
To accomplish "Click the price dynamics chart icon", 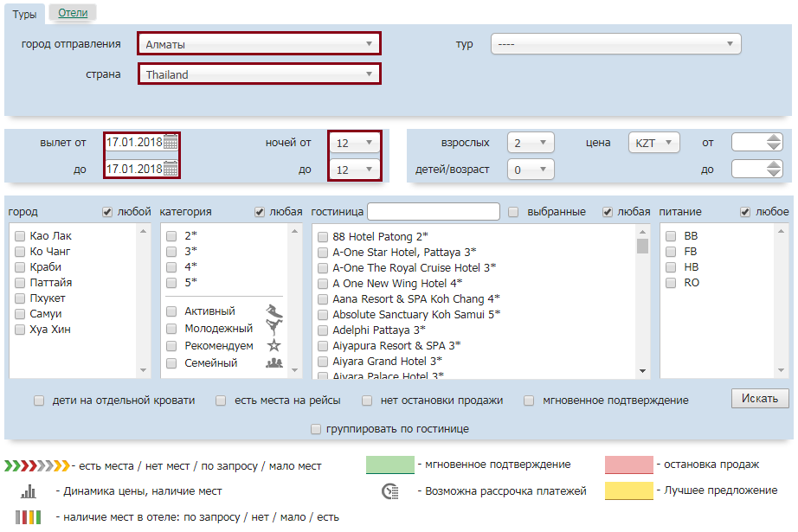I will click(29, 491).
